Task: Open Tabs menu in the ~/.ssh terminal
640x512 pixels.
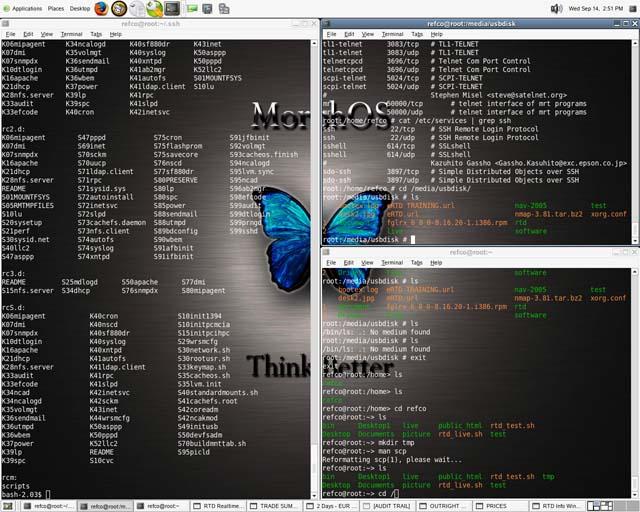Action: coord(96,34)
